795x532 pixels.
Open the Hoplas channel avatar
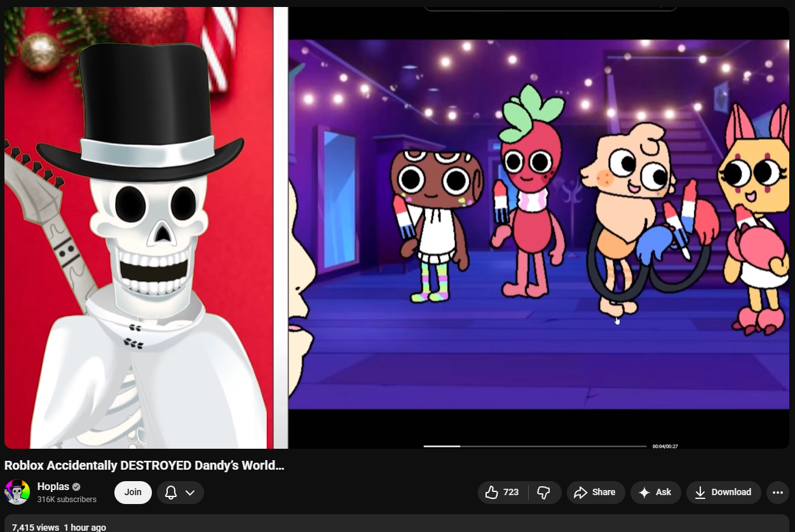point(17,493)
